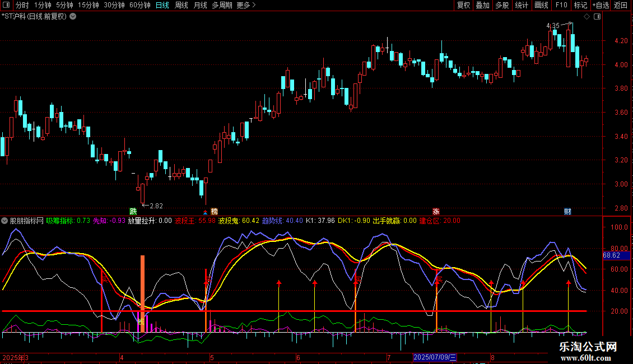Click the 2.82 low price annotation
The height and width of the screenshot is (364, 633).
pyautogui.click(x=156, y=206)
